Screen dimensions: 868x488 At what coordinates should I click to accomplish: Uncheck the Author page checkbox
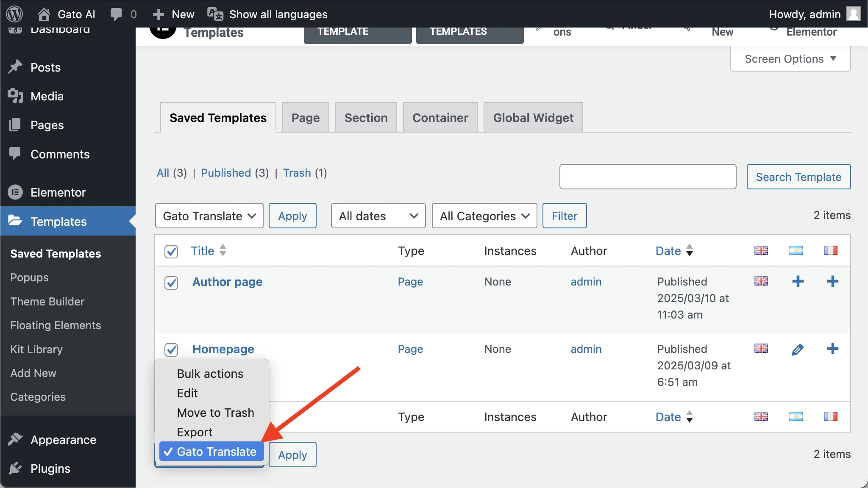coord(171,283)
